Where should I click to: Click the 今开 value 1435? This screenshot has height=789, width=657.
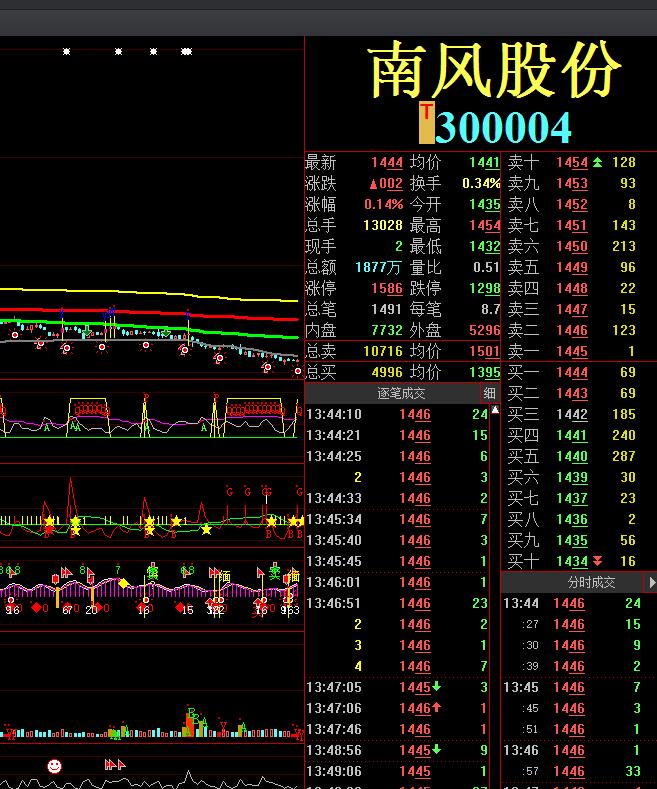[484, 205]
